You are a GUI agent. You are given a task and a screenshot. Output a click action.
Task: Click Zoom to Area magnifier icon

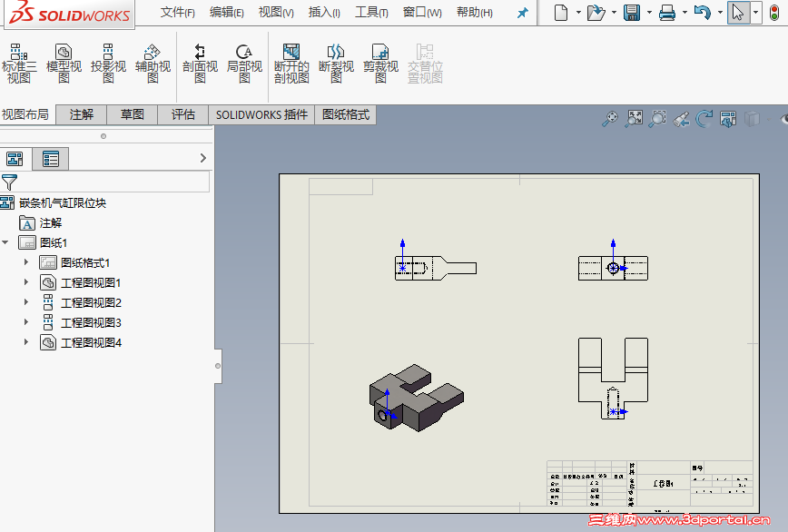point(657,119)
